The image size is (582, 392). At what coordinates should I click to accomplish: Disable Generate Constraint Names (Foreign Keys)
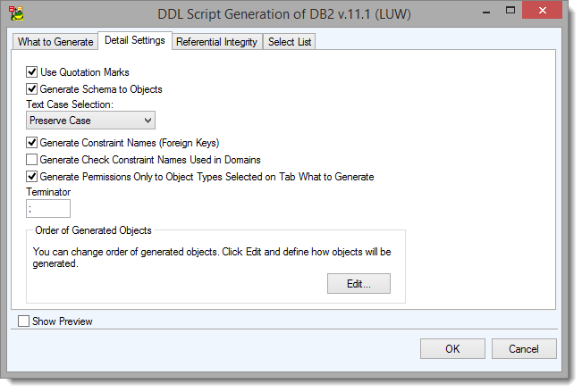click(x=32, y=142)
